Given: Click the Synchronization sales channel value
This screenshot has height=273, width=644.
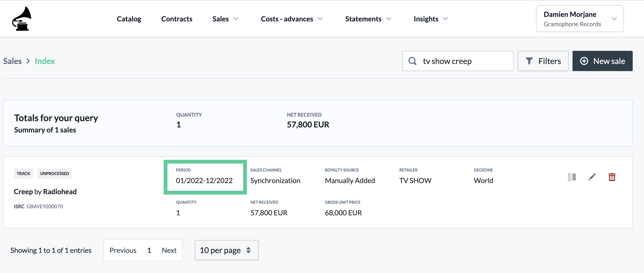Looking at the screenshot, I should point(275,181).
